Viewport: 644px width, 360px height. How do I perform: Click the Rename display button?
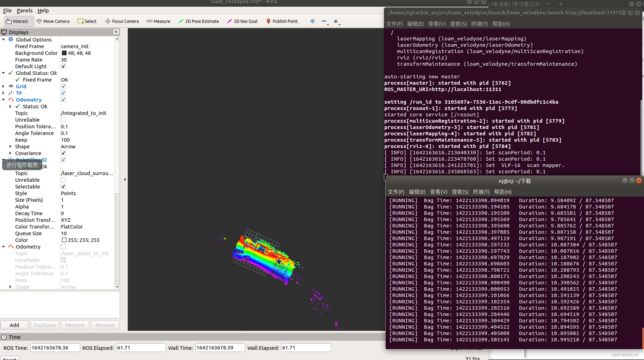(x=105, y=325)
